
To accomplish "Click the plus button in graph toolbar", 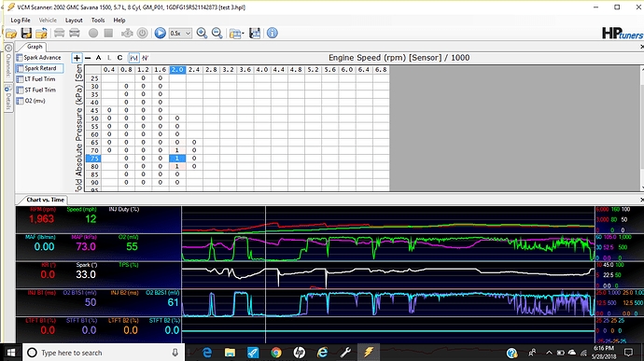I will 77,58.
